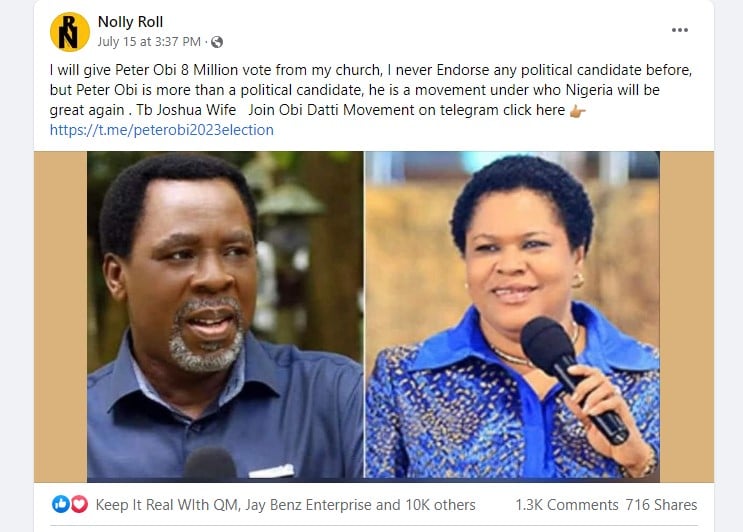
Task: Open the Nolly Roll page name link
Action: [x=130, y=22]
